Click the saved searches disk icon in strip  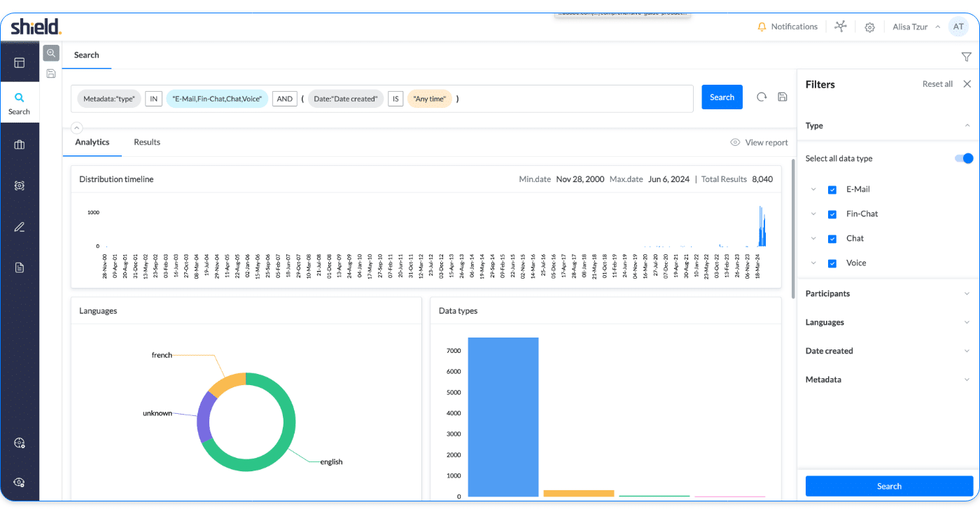(x=51, y=74)
